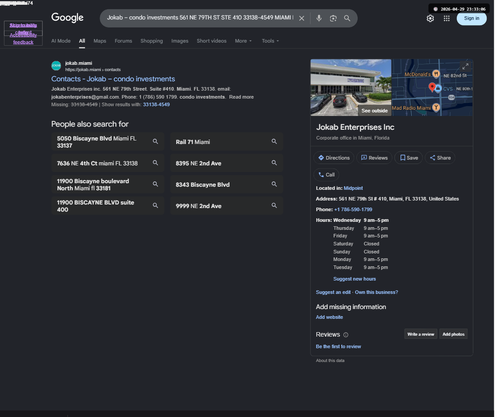Open Google apps grid icon
The image size is (500, 417).
pyautogui.click(x=447, y=18)
